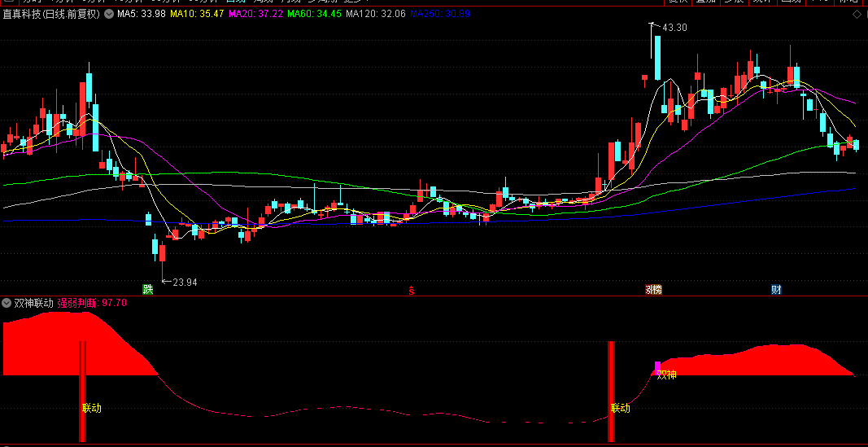The height and width of the screenshot is (447, 868).
Task: Open the dropdown beside 直真科技 chart title
Action: [x=108, y=14]
